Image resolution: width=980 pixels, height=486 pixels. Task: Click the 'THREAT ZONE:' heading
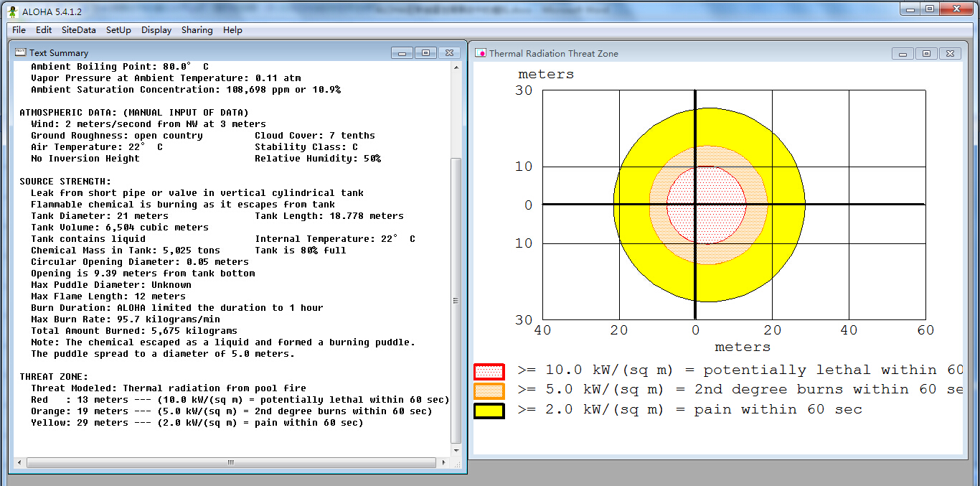coord(54,377)
